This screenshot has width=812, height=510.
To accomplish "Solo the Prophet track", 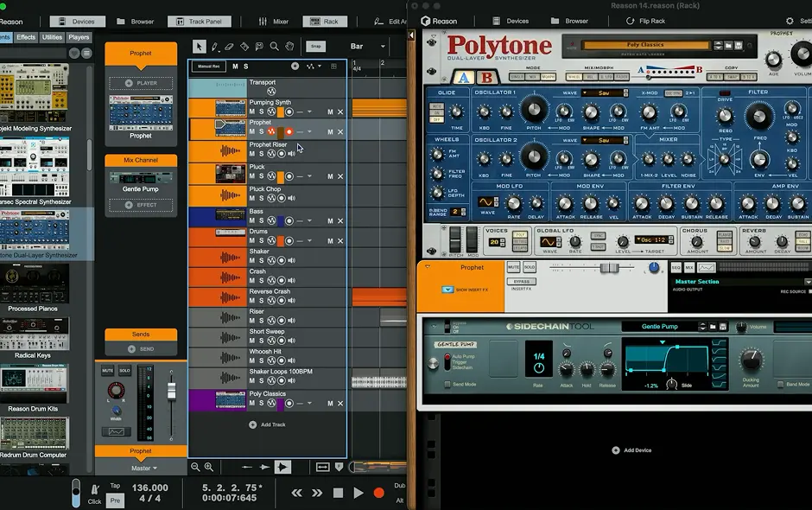I will (x=261, y=131).
